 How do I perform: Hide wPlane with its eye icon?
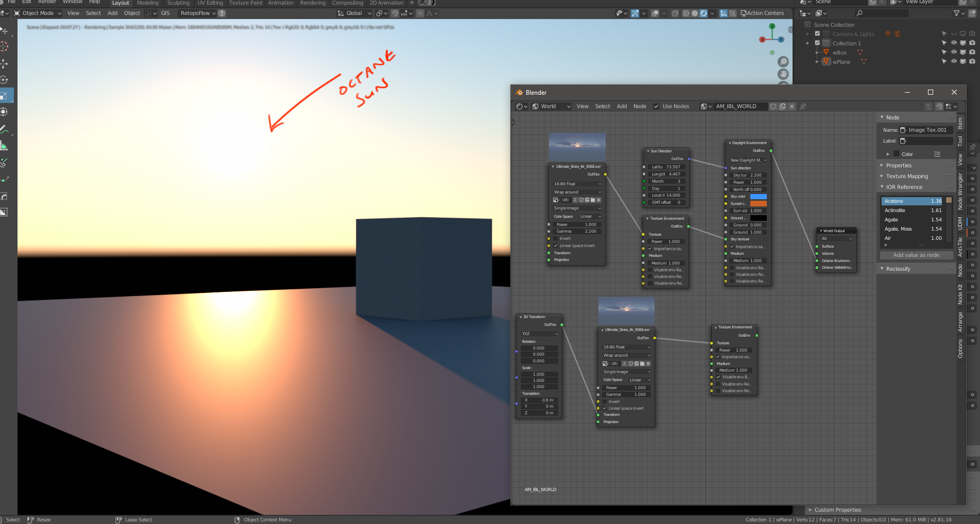(954, 62)
